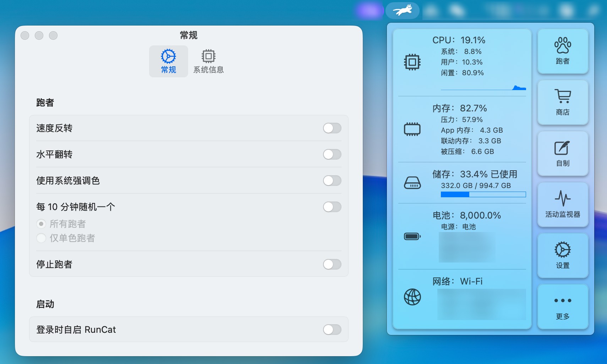Click the CPU chip icon
607x364 pixels.
pos(412,62)
